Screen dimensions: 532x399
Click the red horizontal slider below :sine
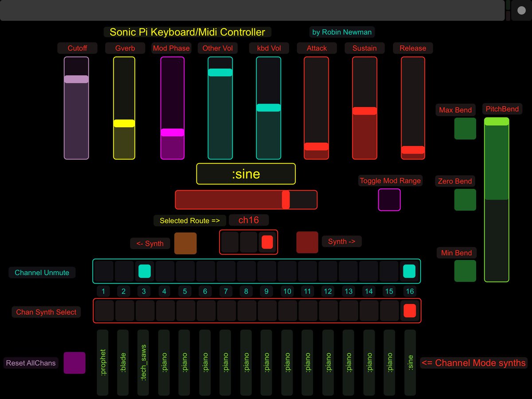click(246, 200)
